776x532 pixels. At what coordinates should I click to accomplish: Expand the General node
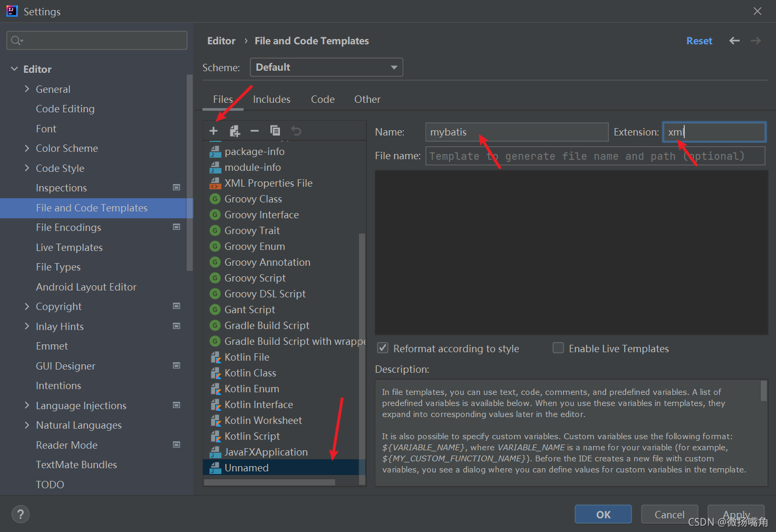pyautogui.click(x=27, y=89)
